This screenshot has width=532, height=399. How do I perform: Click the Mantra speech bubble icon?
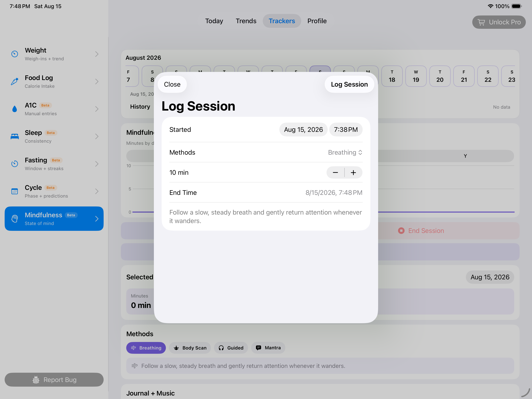click(x=258, y=348)
